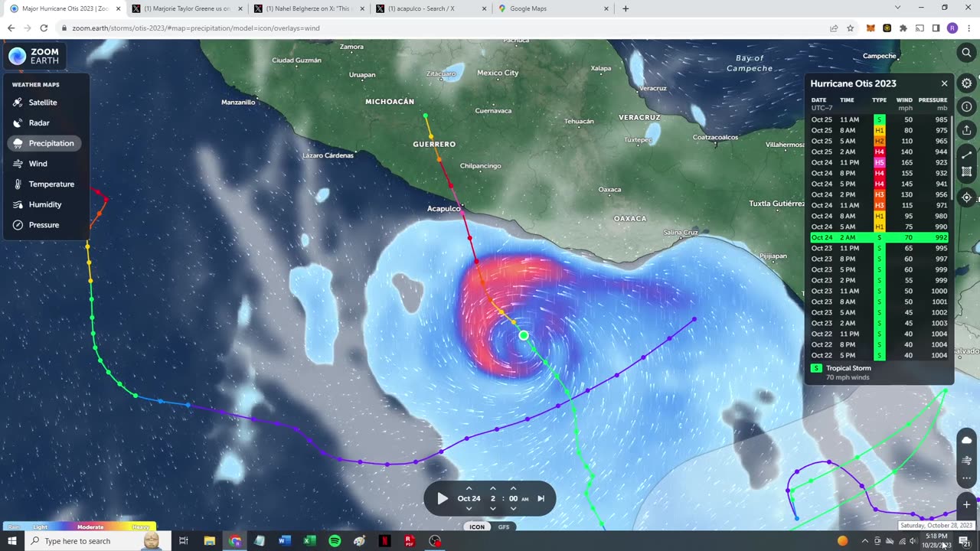Click the MetaMask fox extension icon

coord(871,28)
